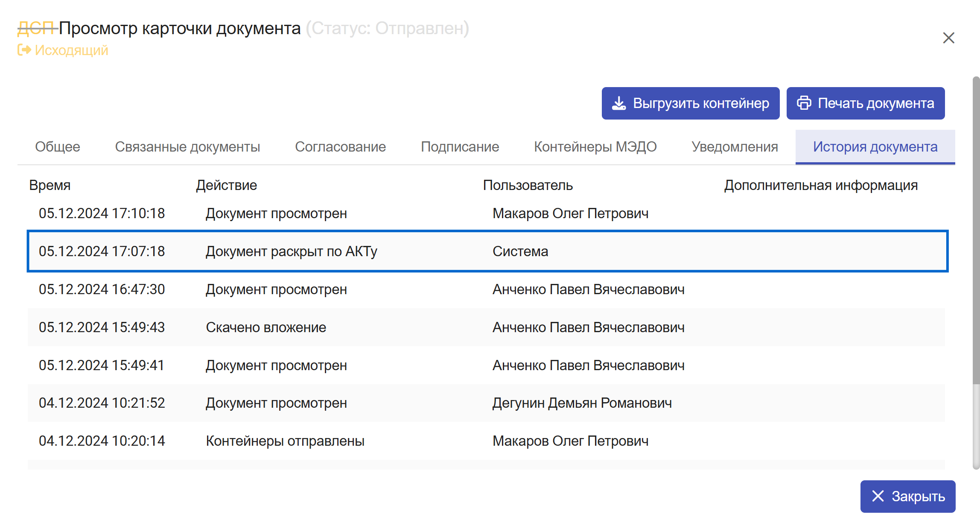The width and height of the screenshot is (980, 523).
Task: Click Макаров Олег Петрович in 10:20:14 row
Action: pos(571,441)
